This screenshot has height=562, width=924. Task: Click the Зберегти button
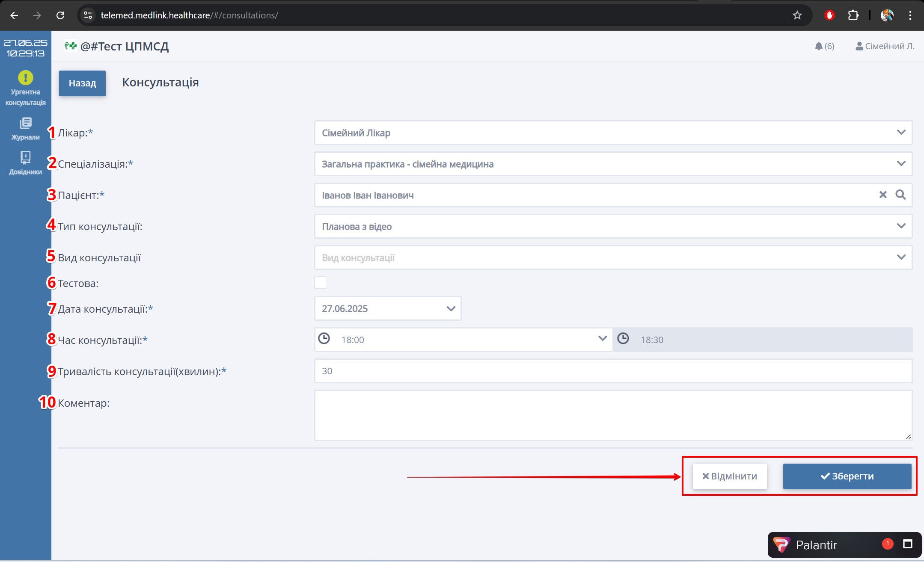pos(847,476)
